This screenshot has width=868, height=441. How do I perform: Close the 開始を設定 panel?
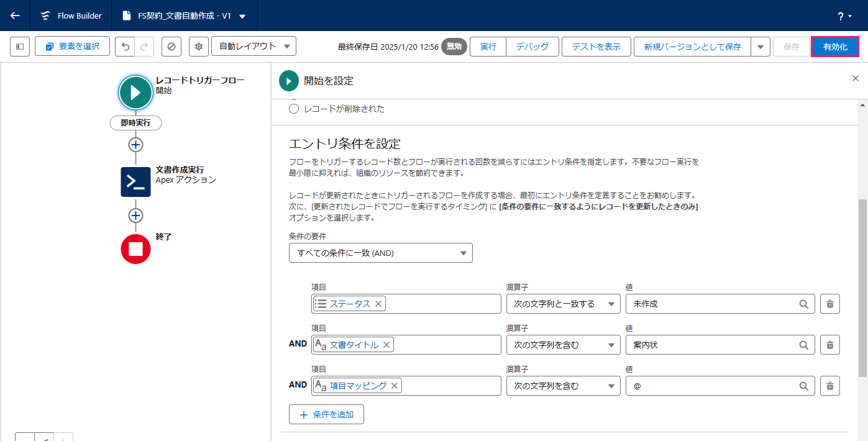(855, 78)
